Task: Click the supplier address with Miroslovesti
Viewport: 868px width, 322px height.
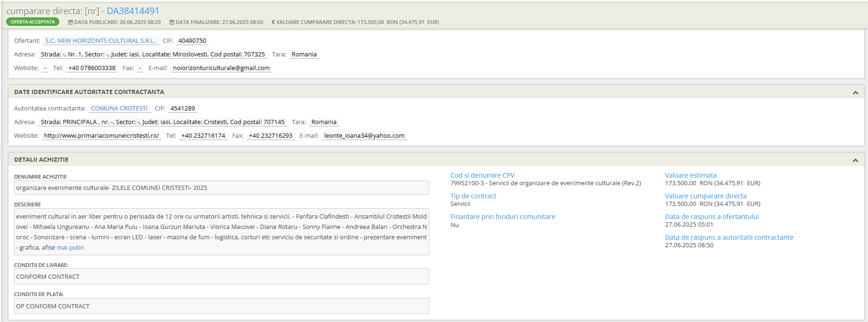Action: tap(153, 55)
